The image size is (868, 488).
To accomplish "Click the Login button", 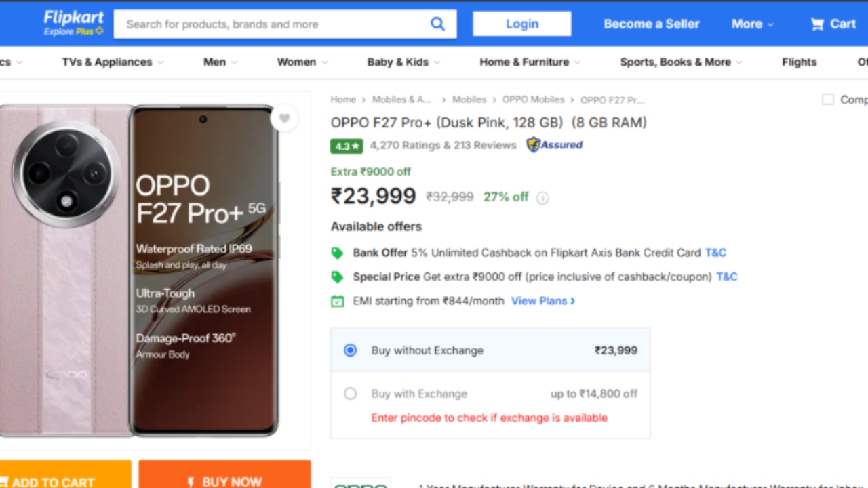I will click(521, 24).
